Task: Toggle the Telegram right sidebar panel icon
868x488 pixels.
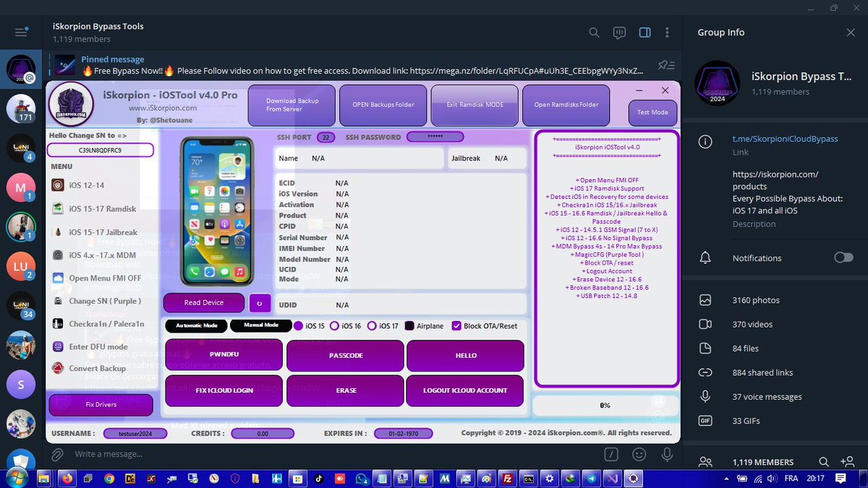Action: click(x=645, y=33)
